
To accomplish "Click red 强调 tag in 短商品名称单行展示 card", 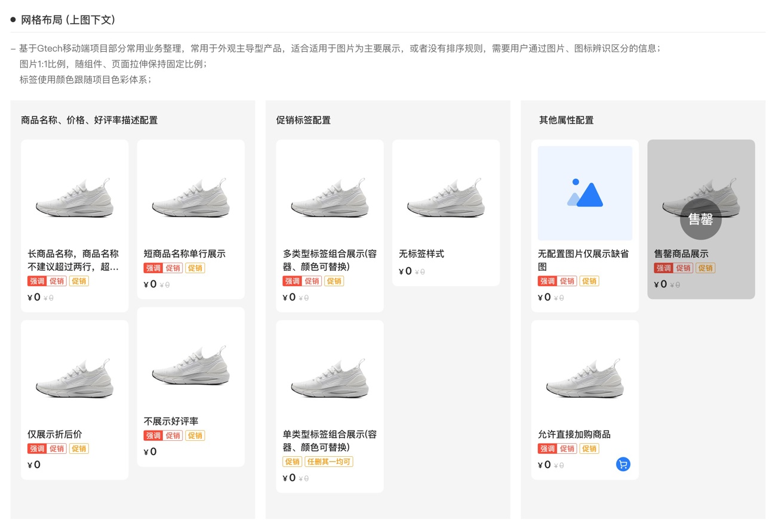I will tap(153, 268).
